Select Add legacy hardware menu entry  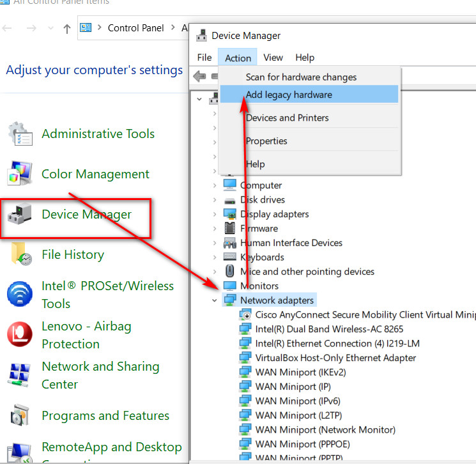(x=309, y=95)
